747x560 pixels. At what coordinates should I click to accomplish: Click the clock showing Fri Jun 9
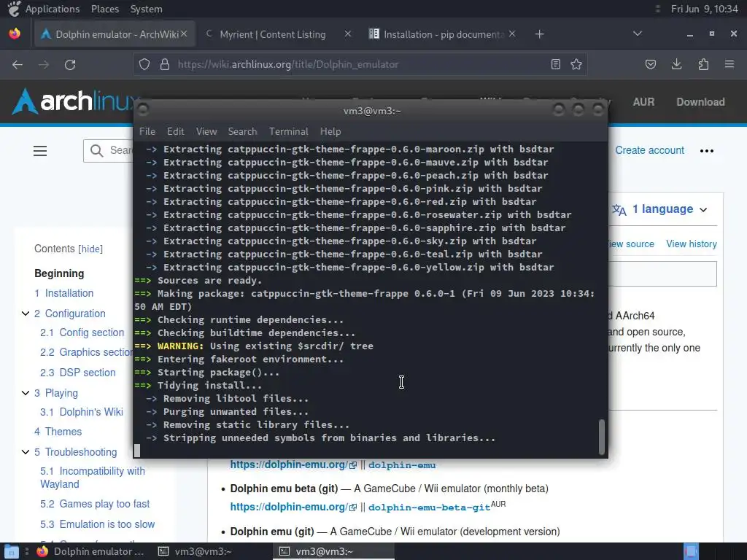tap(704, 9)
